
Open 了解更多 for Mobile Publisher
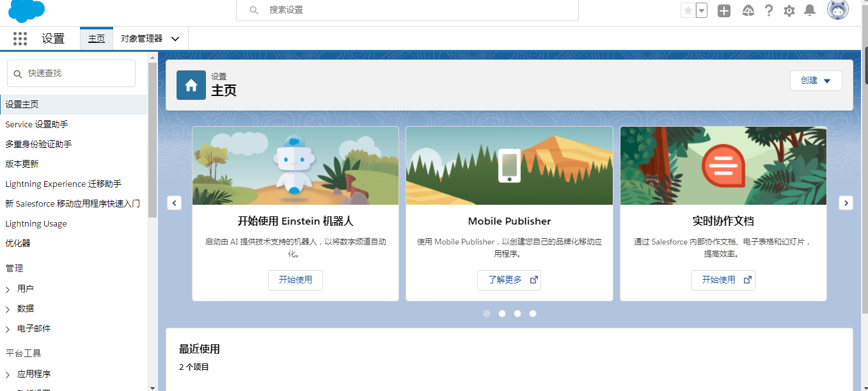509,280
